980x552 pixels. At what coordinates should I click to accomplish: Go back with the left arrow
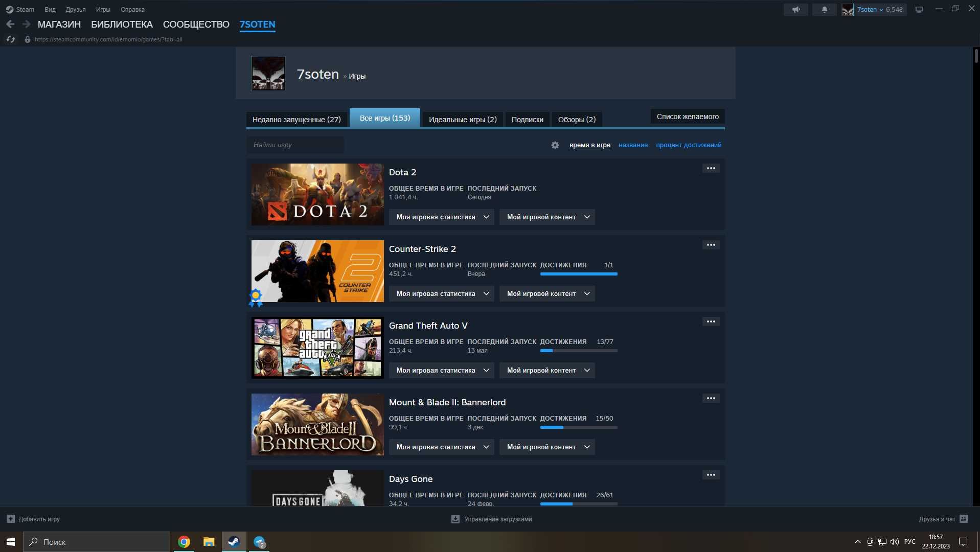pos(10,24)
